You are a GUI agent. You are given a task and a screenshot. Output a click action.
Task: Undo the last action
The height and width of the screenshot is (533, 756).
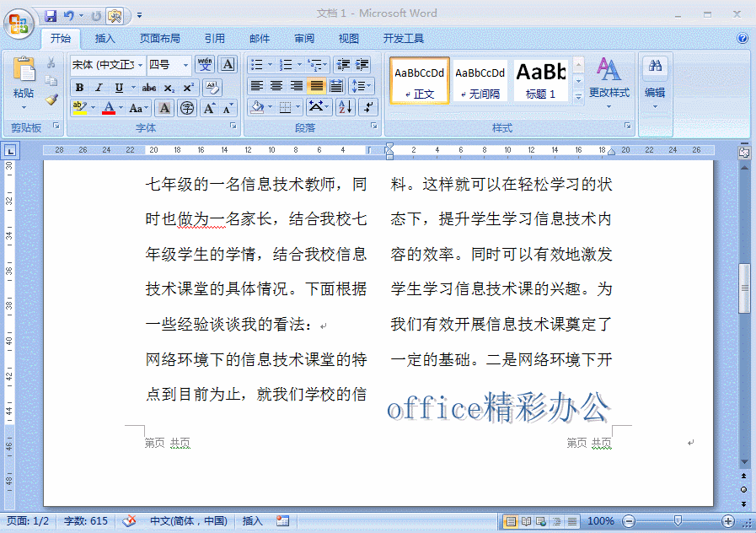tap(69, 16)
